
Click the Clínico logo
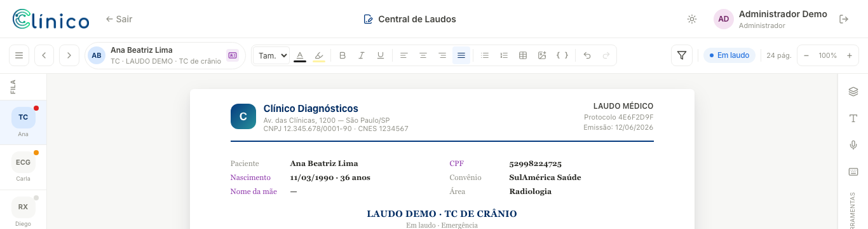click(x=51, y=19)
